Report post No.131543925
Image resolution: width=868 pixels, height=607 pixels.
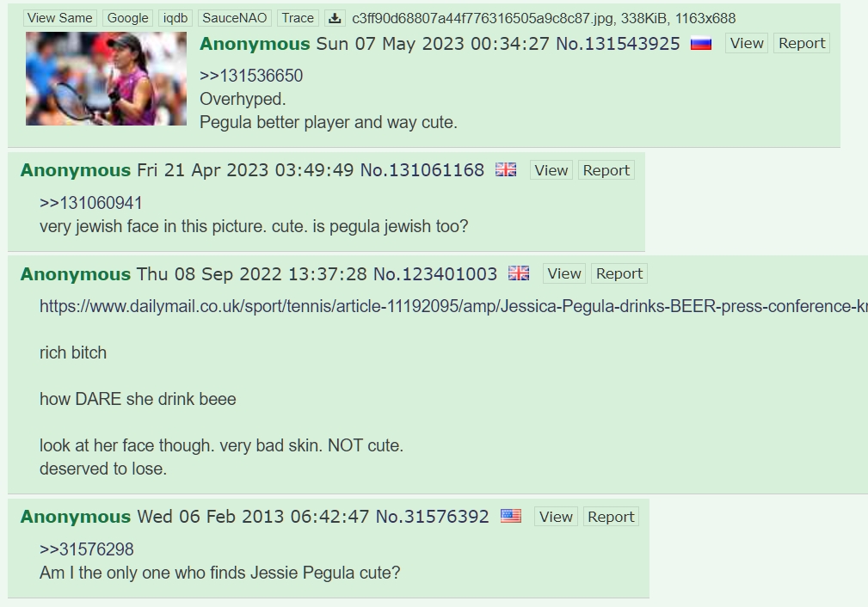point(802,43)
